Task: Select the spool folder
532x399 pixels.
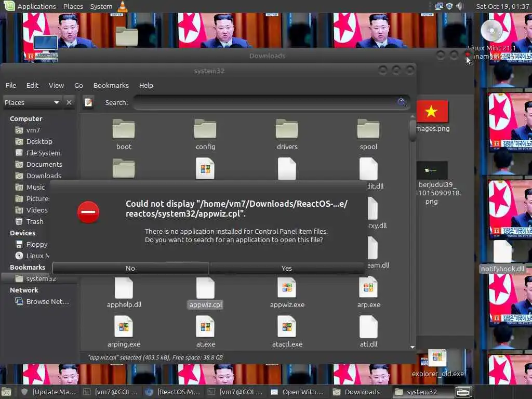Action: pos(368,135)
